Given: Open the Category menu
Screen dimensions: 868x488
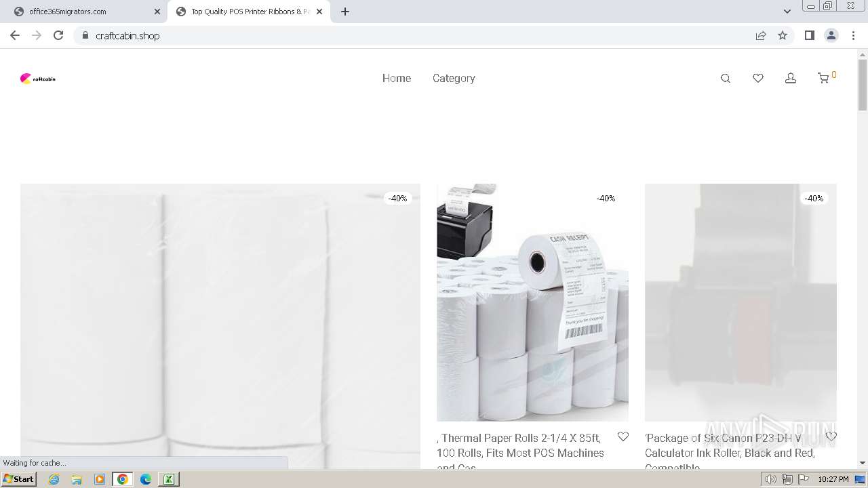Looking at the screenshot, I should coord(454,78).
